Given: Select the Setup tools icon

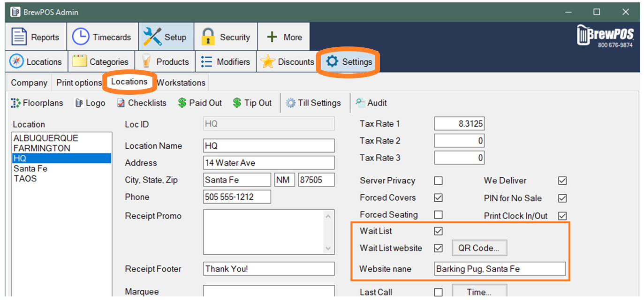Looking at the screenshot, I should (x=152, y=37).
